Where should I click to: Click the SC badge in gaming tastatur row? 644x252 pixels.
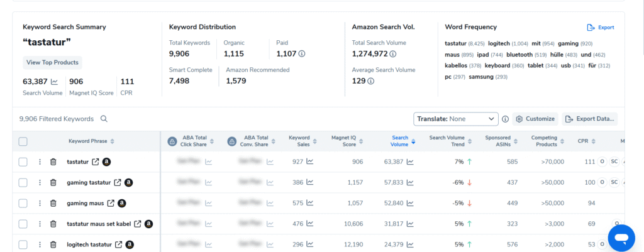(x=614, y=182)
